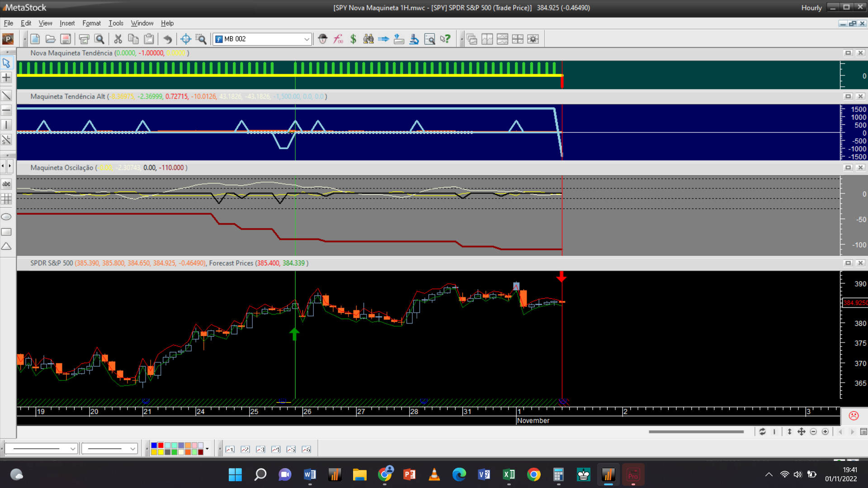
Task: Select the crosshair data window tool
Action: [185, 39]
